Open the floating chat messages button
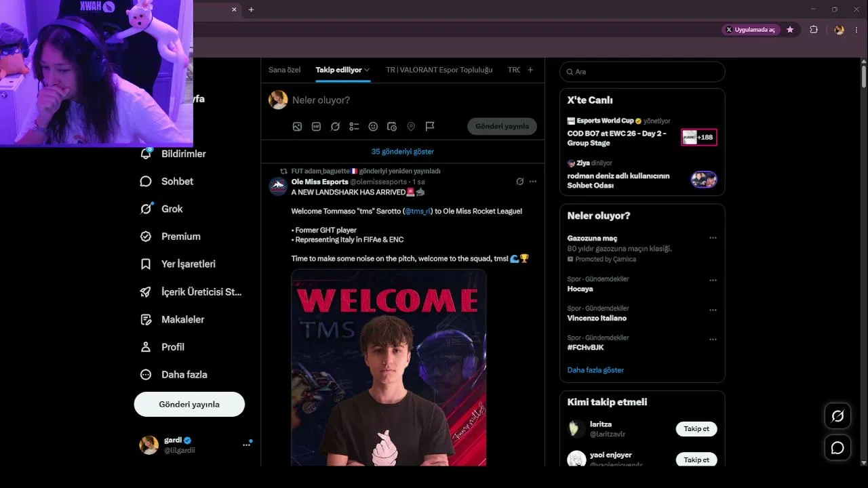This screenshot has height=488, width=868. coord(837,448)
